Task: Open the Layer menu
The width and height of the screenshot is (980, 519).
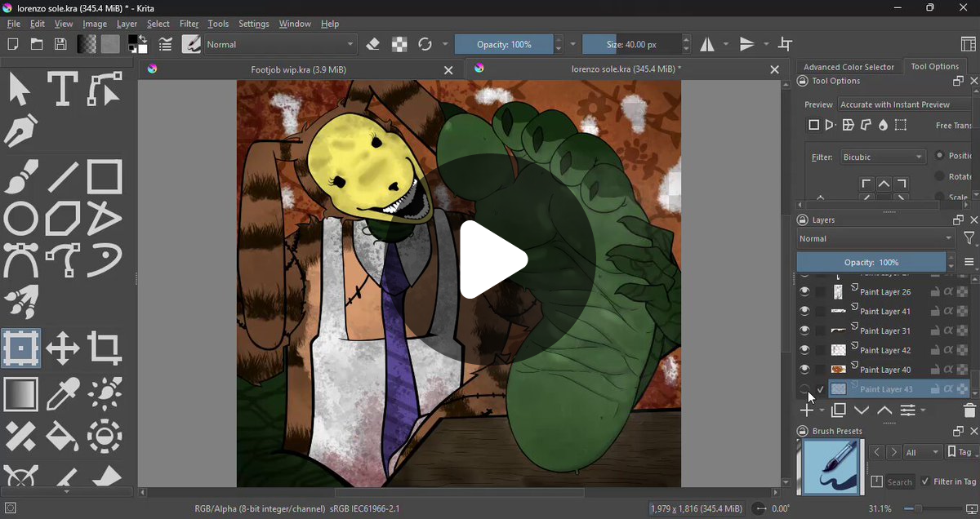Action: pos(127,24)
